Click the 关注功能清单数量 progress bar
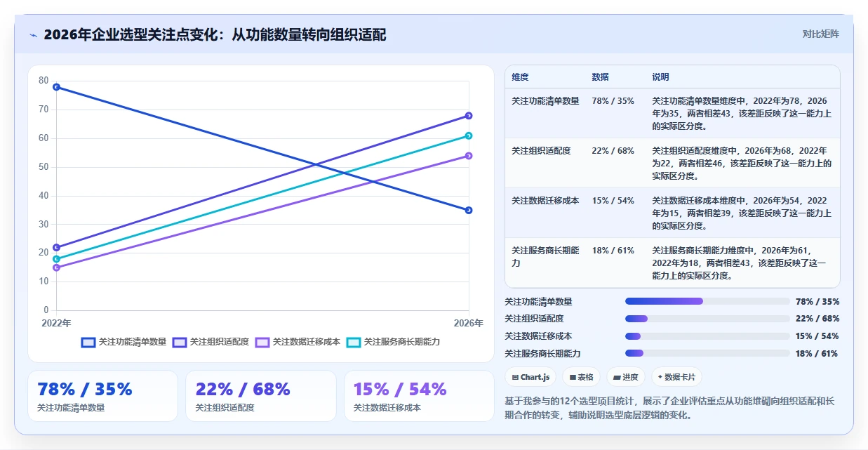Screen dimensions: 868x450 coord(707,301)
